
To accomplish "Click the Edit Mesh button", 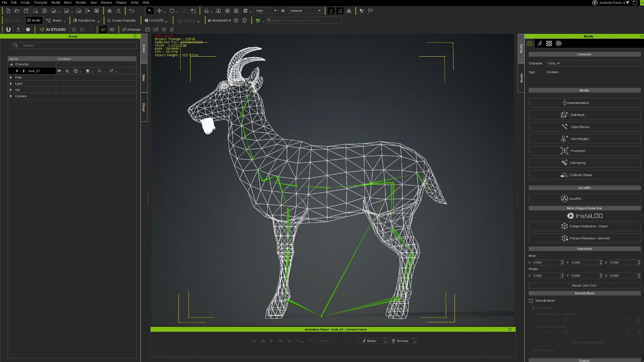I will pos(584,115).
